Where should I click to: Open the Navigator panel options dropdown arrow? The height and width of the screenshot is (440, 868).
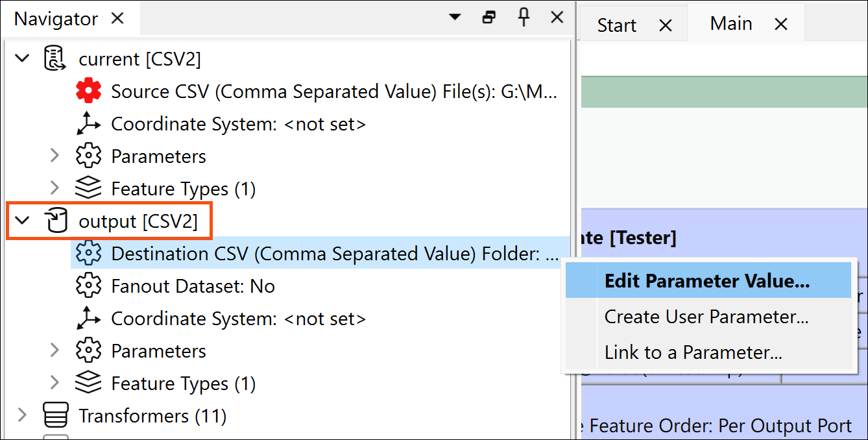(x=455, y=18)
